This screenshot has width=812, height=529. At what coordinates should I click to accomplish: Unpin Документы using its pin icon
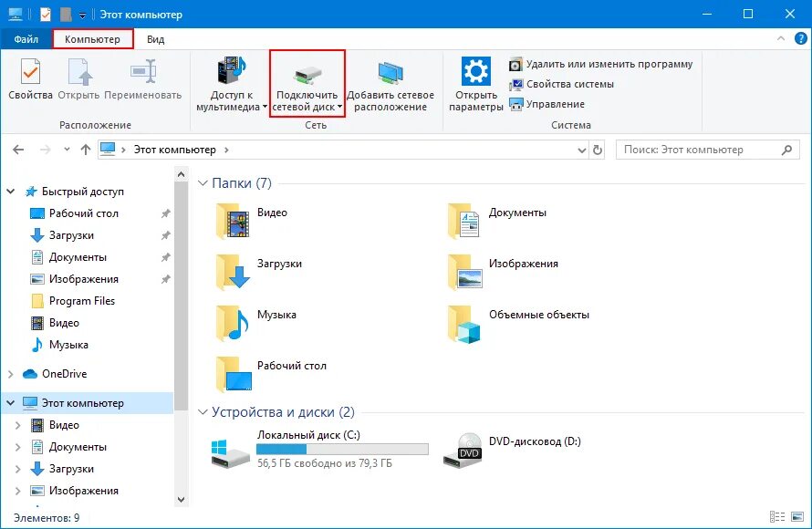click(165, 257)
